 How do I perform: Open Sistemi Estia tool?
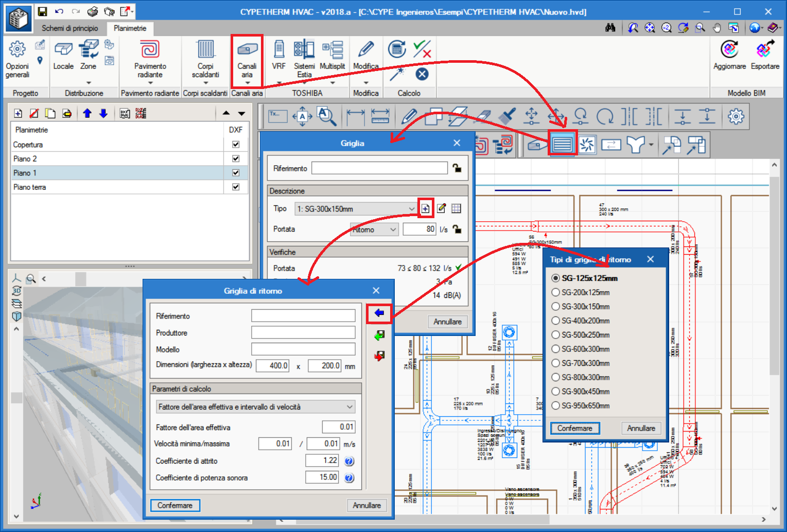pyautogui.click(x=304, y=60)
